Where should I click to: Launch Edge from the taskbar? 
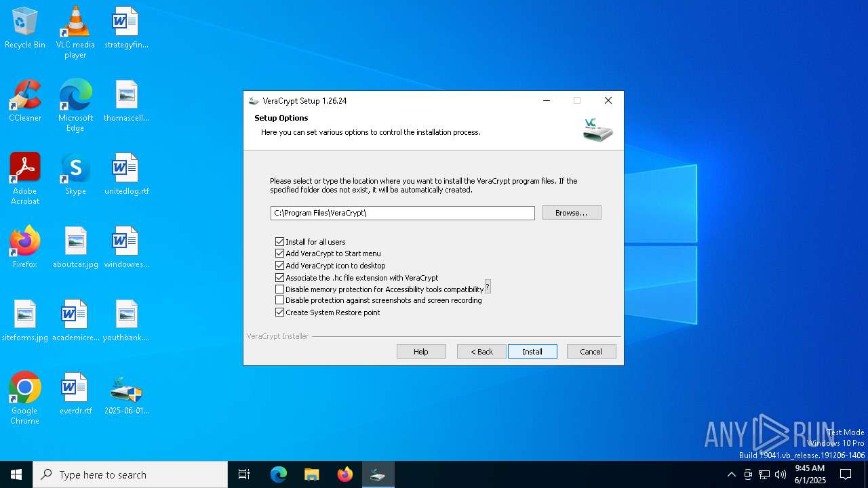pos(279,474)
